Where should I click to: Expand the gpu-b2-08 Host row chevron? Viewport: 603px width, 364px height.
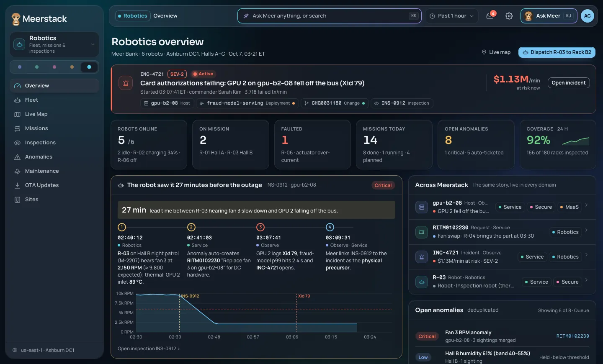pos(586,205)
